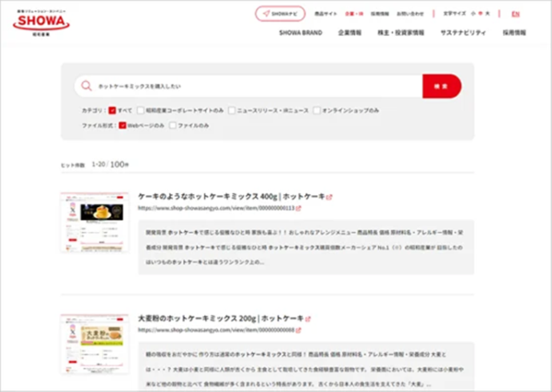Open the 採用情報 main navigation menu
This screenshot has width=552, height=392.
(x=514, y=32)
